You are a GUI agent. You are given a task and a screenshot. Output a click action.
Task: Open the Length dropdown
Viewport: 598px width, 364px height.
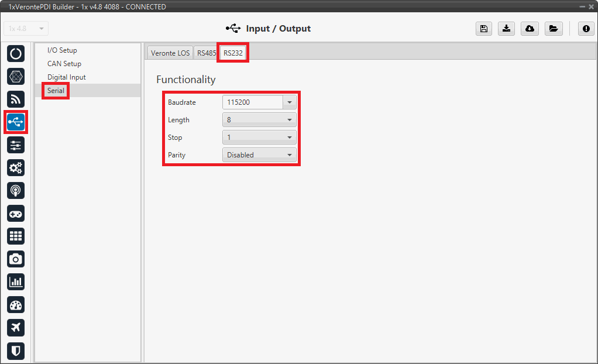[259, 120]
